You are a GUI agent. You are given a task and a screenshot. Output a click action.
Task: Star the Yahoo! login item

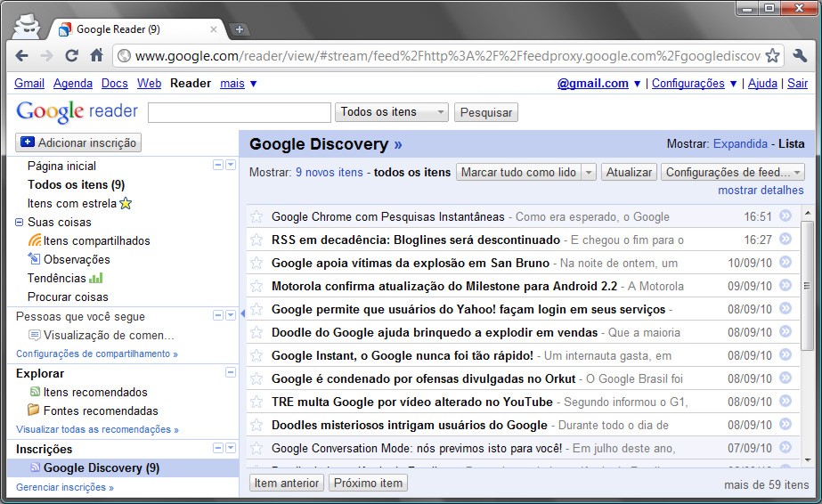coord(256,309)
